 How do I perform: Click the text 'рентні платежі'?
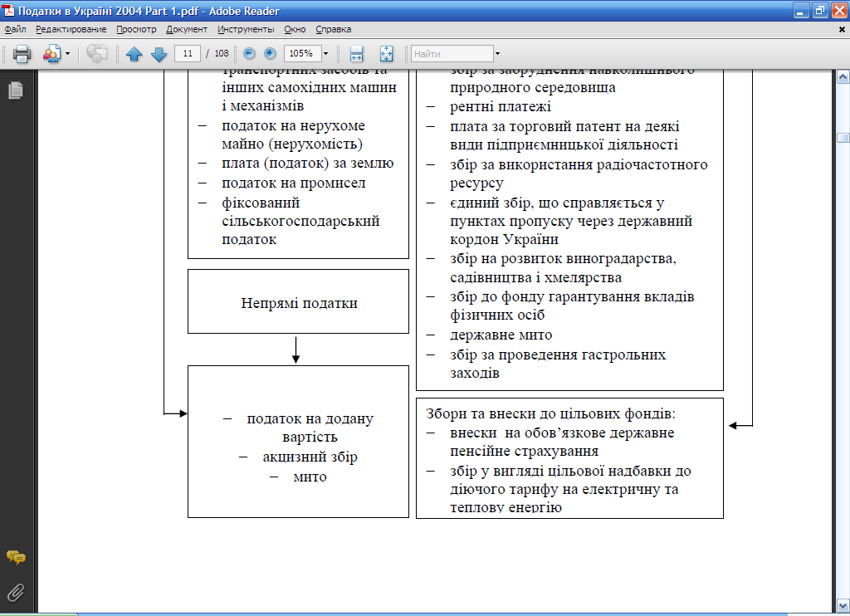point(501,107)
